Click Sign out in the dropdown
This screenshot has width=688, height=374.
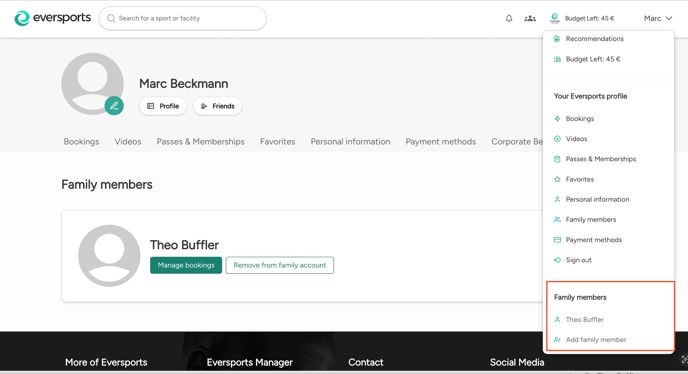[x=578, y=260]
